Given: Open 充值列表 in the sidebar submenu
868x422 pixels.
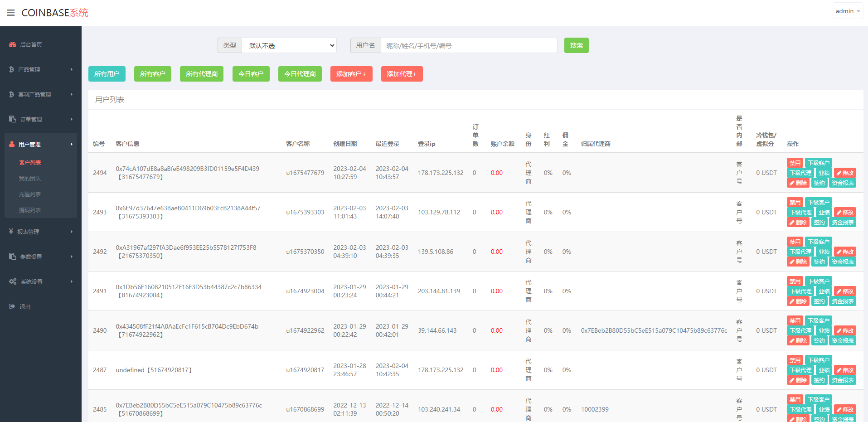Looking at the screenshot, I should (30, 194).
